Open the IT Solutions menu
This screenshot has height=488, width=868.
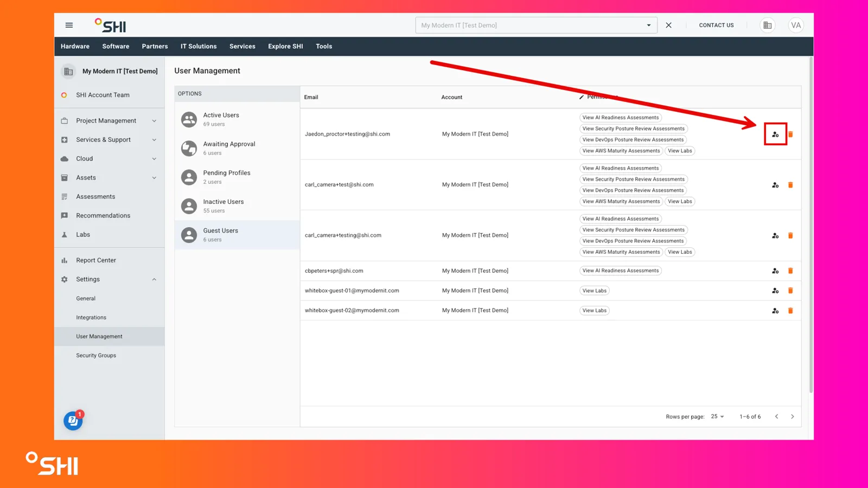199,47
